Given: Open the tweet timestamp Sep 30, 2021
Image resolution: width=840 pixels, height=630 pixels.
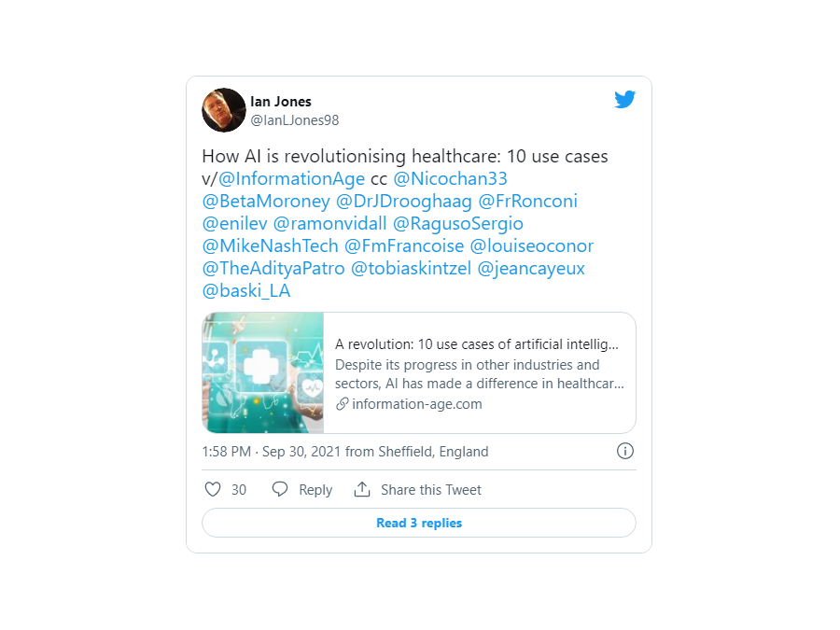Looking at the screenshot, I should click(x=301, y=452).
